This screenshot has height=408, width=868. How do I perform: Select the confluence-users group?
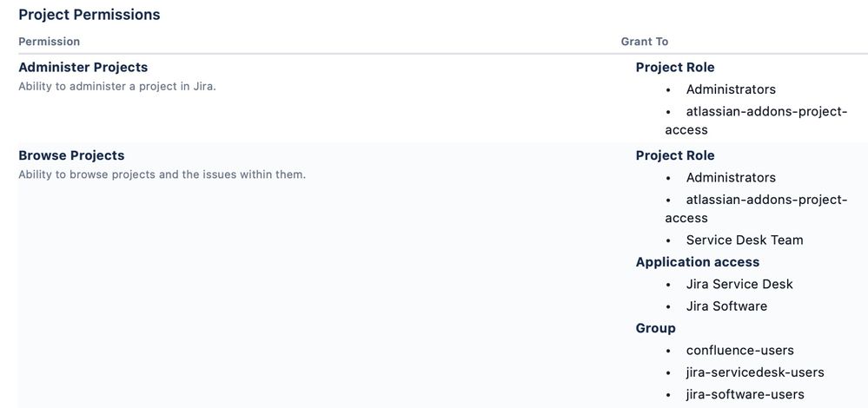pos(740,351)
